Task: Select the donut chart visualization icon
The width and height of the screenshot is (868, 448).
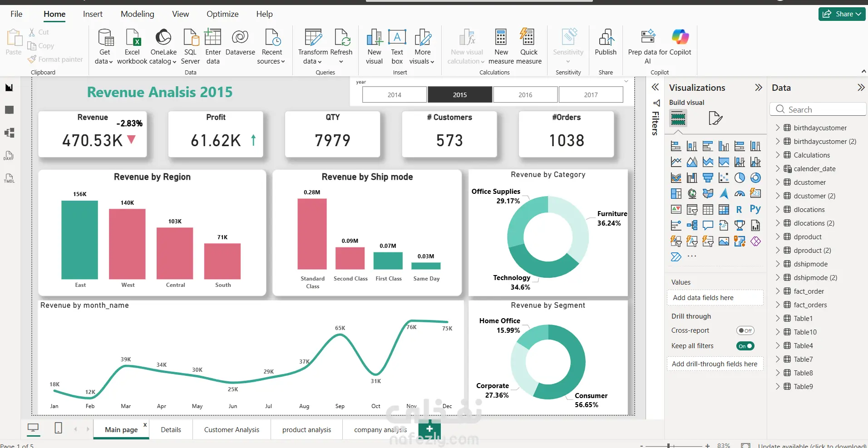Action: coord(755,178)
